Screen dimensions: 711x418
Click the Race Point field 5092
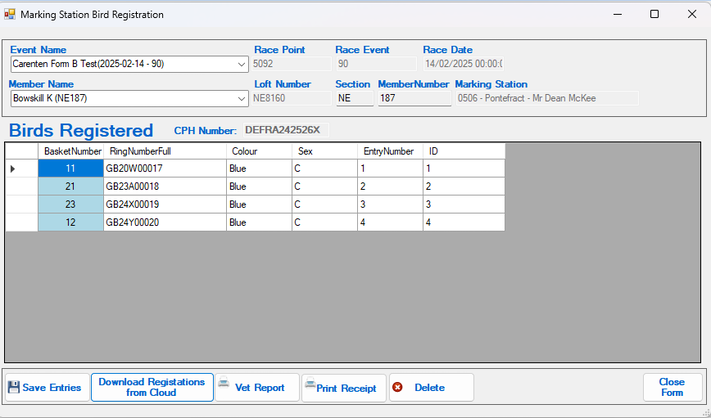pos(292,64)
